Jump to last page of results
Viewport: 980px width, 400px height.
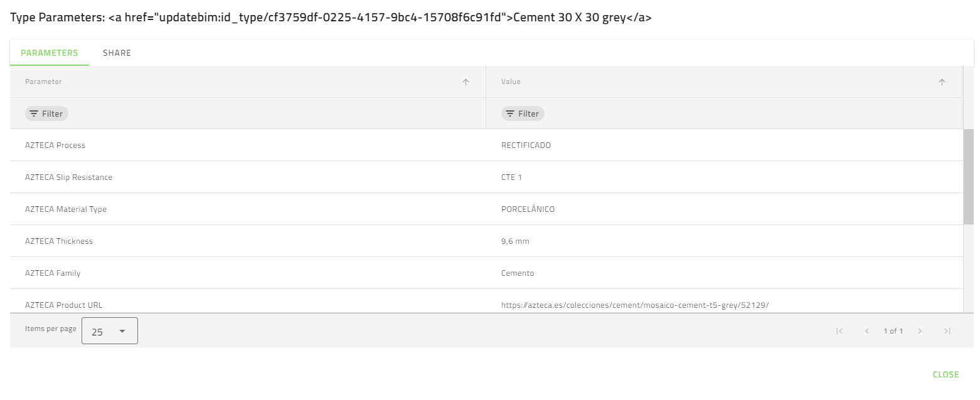click(x=947, y=331)
